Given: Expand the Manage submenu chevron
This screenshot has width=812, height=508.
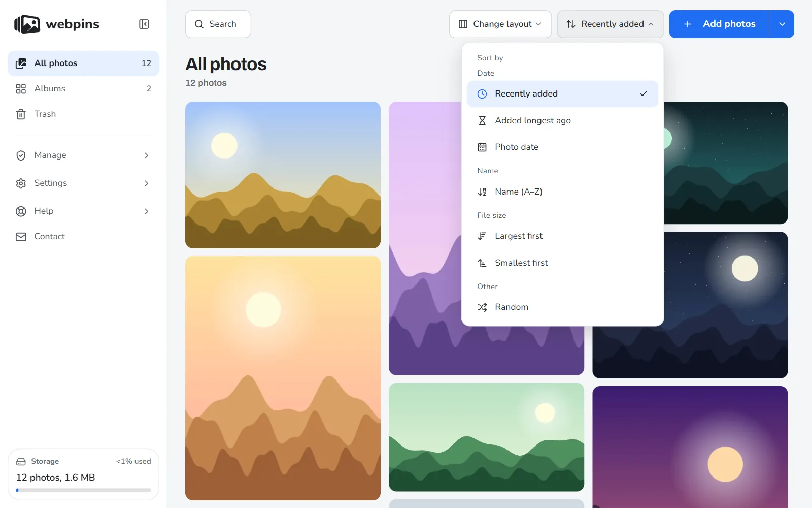Looking at the screenshot, I should 146,155.
